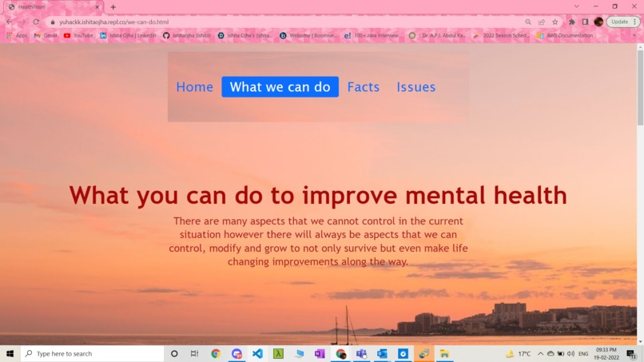Click the page vertical scrollbar thumb
Image resolution: width=644 pixels, height=362 pixels.
pos(640,88)
